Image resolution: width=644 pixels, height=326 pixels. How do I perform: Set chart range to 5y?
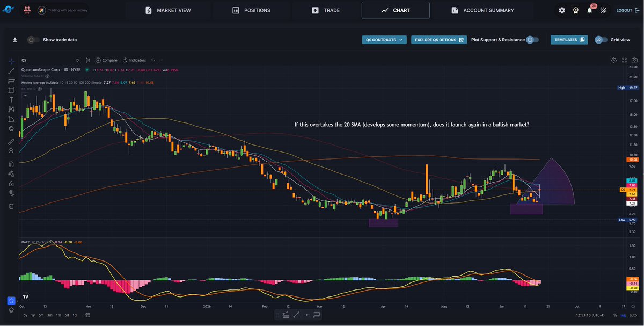[25, 315]
